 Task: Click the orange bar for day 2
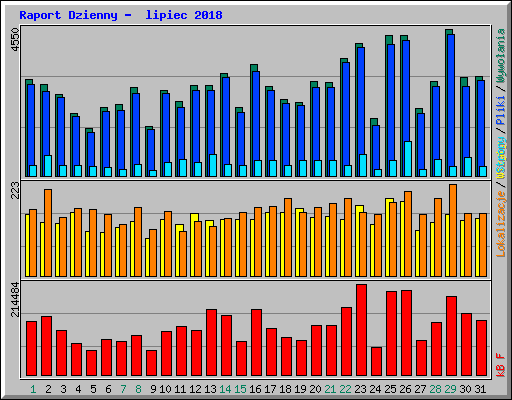[x=48, y=233]
